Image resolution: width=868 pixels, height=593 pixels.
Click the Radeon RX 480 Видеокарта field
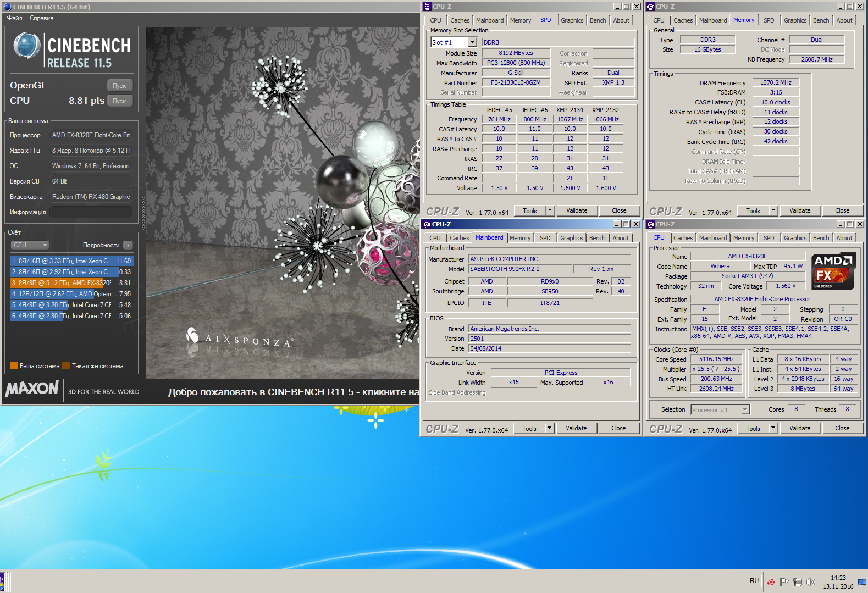91,197
